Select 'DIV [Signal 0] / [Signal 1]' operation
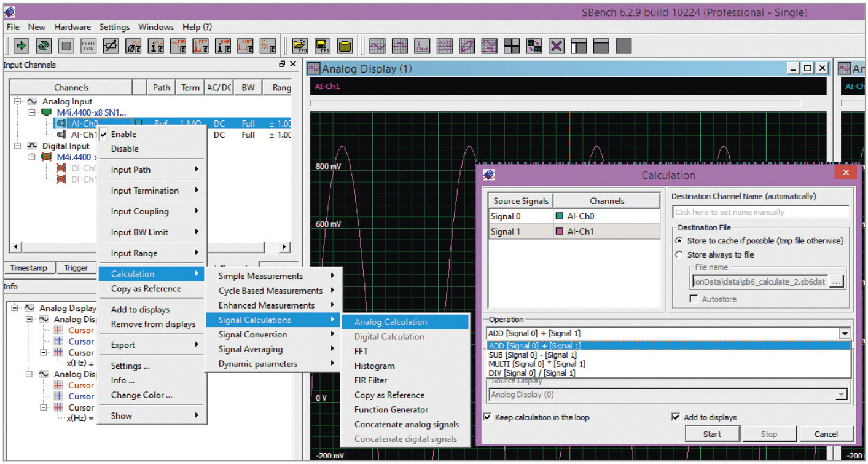Image resolution: width=868 pixels, height=464 pixels. pos(668,372)
